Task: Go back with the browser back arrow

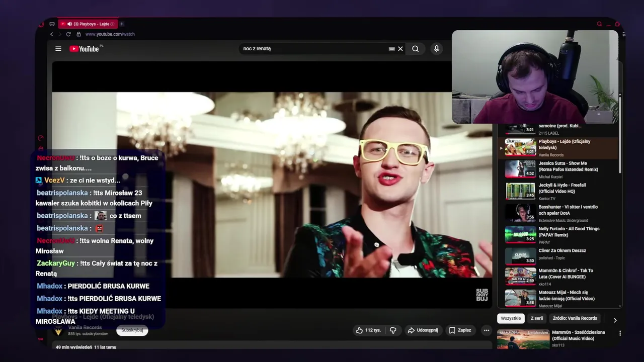Action: point(51,34)
